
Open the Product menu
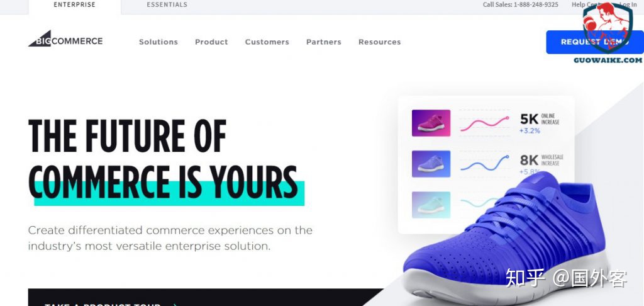(211, 42)
